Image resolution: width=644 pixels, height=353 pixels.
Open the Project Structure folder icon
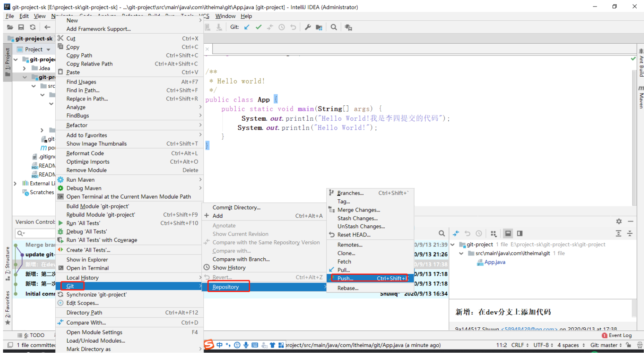click(319, 27)
